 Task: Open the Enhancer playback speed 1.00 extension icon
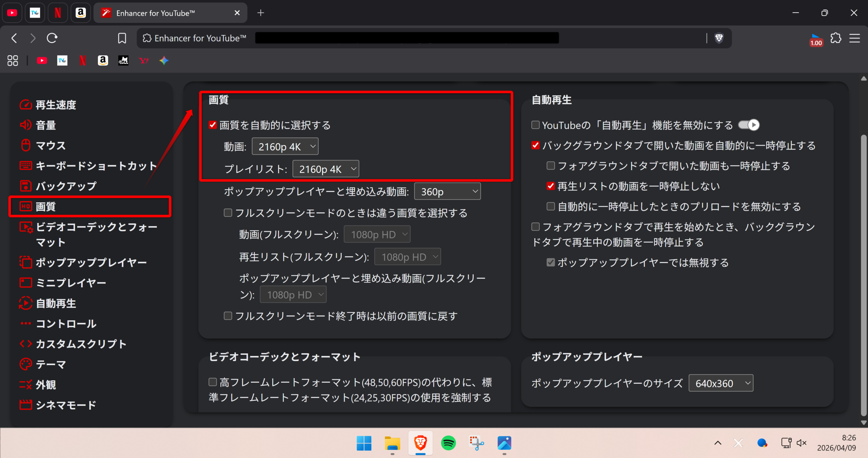(816, 40)
